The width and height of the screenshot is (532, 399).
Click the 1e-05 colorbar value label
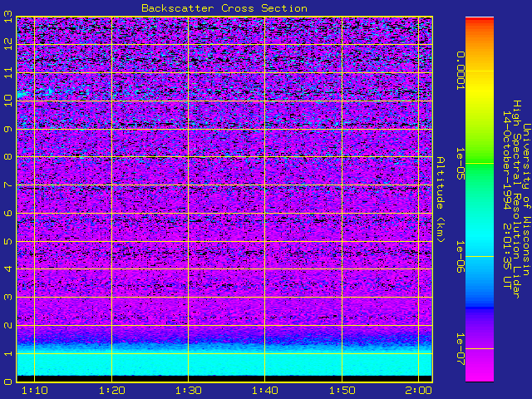(460, 163)
